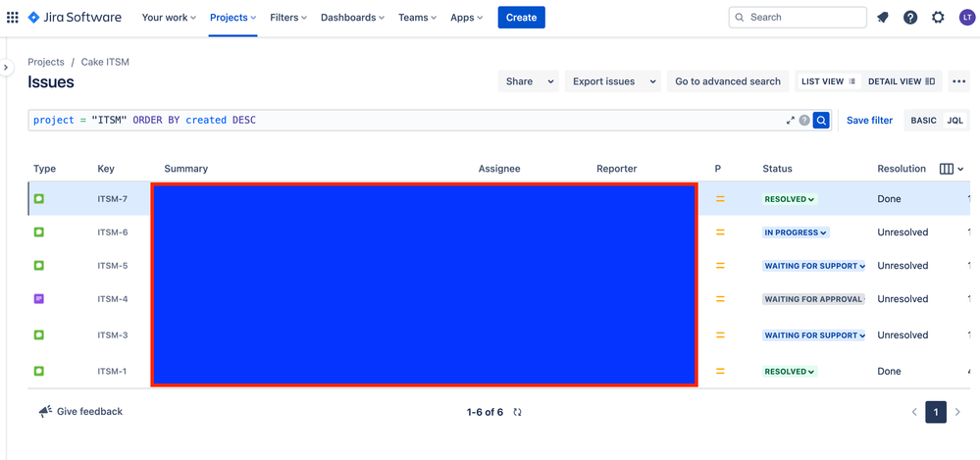This screenshot has height=460, width=980.
Task: Click page 1 pagination button
Action: pos(936,412)
